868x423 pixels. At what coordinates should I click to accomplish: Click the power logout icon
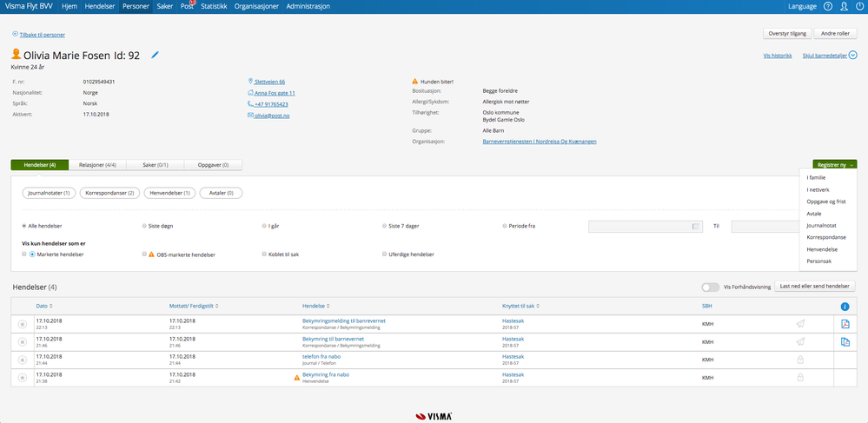pyautogui.click(x=859, y=7)
